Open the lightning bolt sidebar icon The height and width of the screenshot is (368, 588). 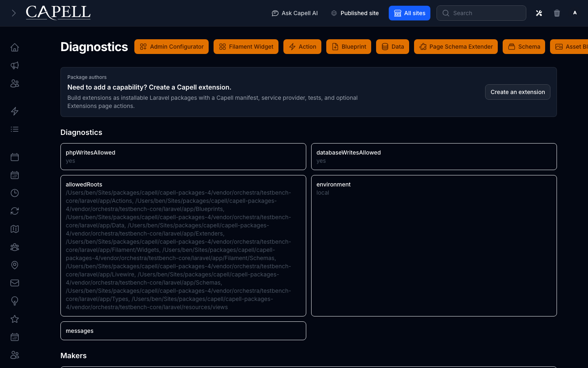point(15,111)
